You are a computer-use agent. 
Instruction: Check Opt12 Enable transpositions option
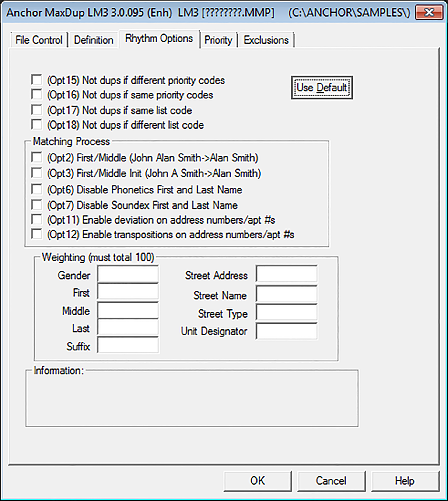(36, 234)
